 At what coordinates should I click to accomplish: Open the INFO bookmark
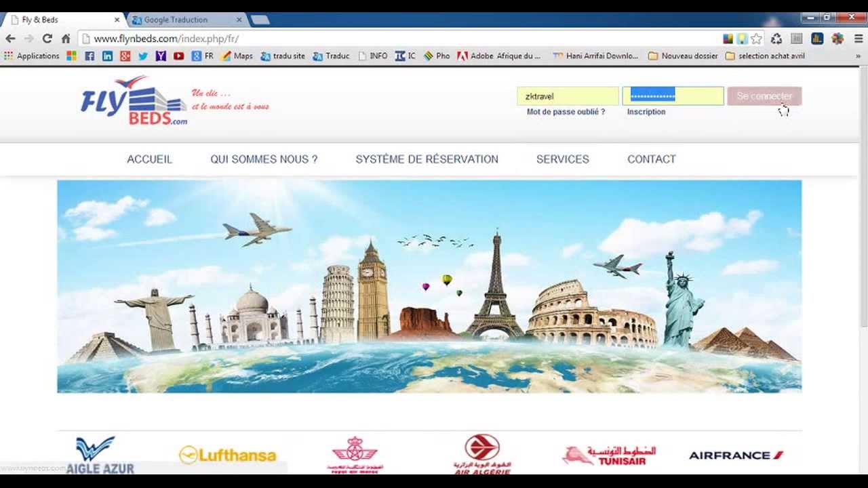click(x=372, y=56)
